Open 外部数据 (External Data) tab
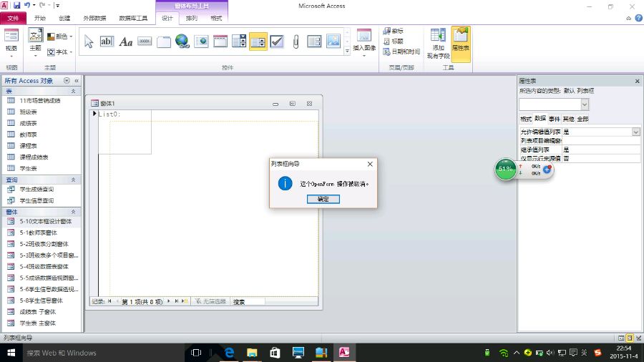This screenshot has width=644, height=362. [x=95, y=18]
